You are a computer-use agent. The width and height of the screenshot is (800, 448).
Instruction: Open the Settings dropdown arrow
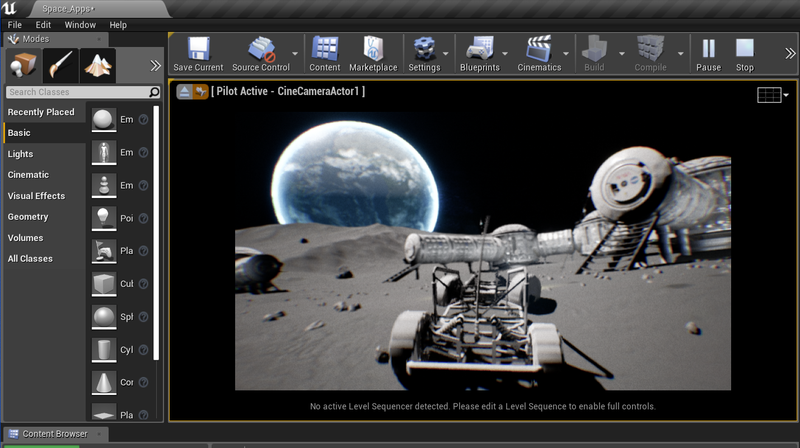(447, 53)
